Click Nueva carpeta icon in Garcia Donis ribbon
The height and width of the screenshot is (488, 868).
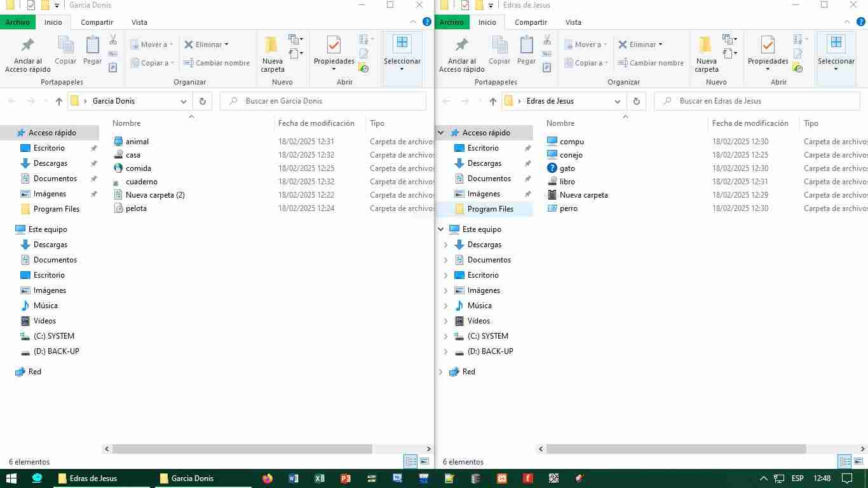273,45
